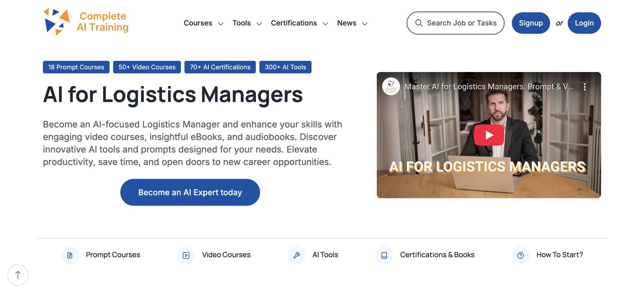Expand the Tools dropdown menu
The image size is (644, 293).
coord(247,23)
